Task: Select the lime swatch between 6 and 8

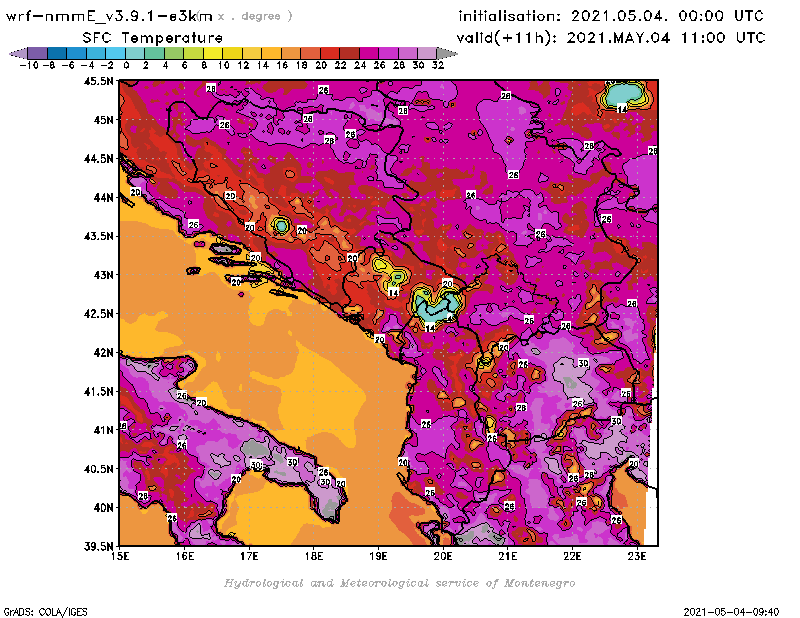Action: tap(194, 53)
